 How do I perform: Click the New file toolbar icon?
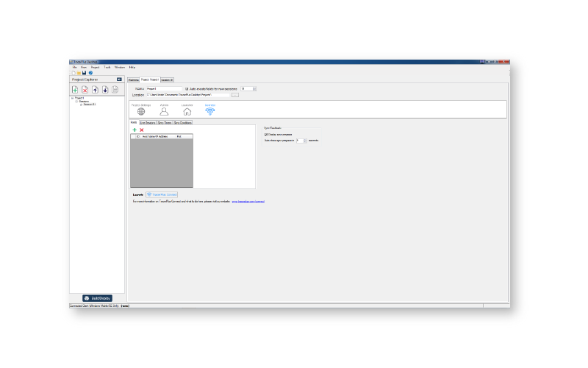73,73
